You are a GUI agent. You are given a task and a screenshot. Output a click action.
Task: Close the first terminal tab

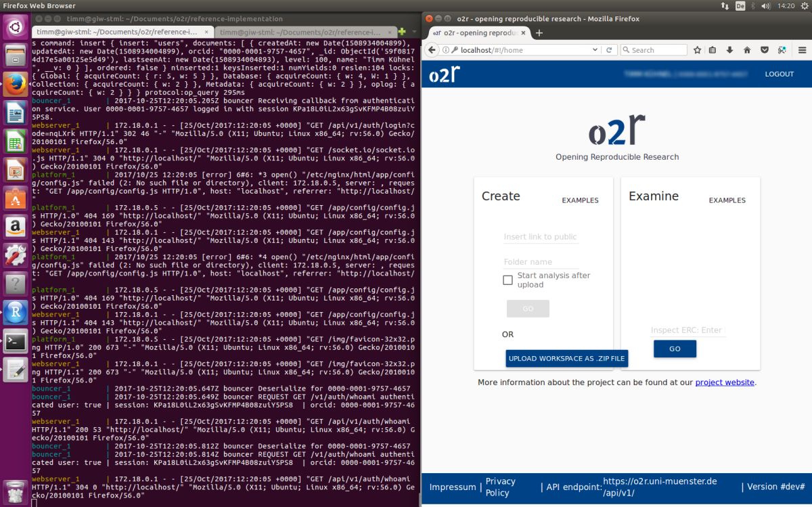coord(207,32)
